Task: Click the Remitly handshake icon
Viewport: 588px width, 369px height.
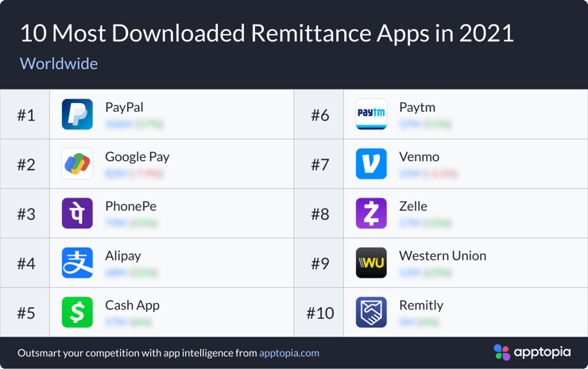Action: (371, 313)
